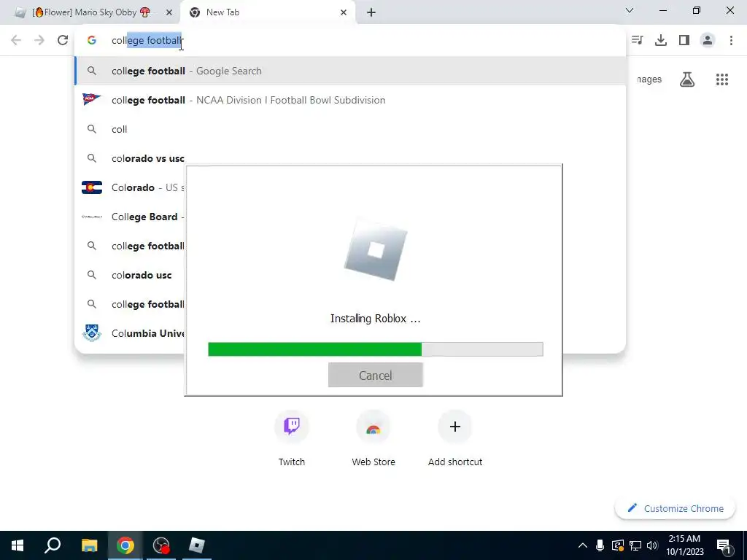This screenshot has height=560, width=747.
Task: Click the browser Back arrow
Action: click(16, 41)
